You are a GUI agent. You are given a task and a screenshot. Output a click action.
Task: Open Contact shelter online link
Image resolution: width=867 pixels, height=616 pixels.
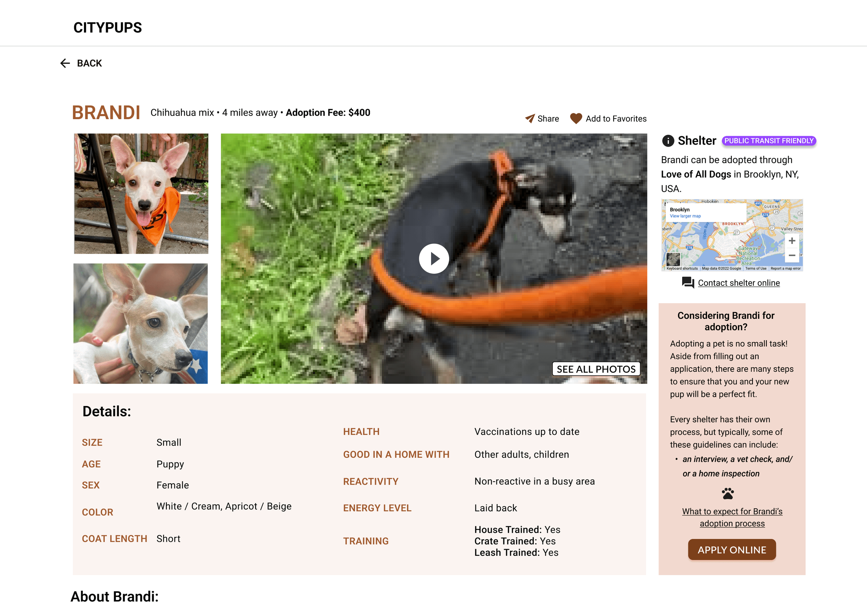(738, 283)
